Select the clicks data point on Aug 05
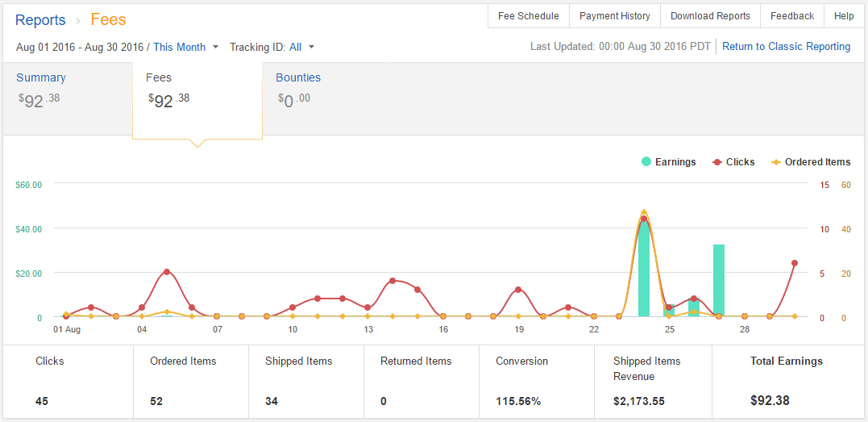This screenshot has height=422, width=868. (x=167, y=272)
